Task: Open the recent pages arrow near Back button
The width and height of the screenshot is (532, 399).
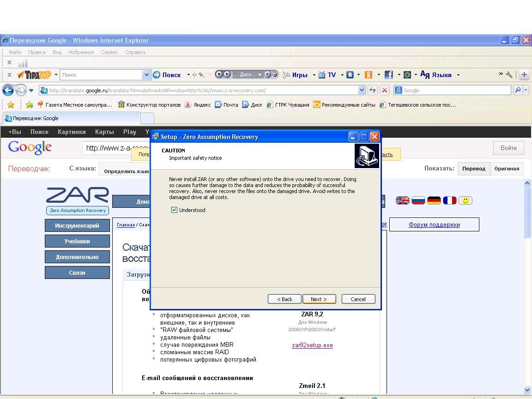Action: coord(31,90)
